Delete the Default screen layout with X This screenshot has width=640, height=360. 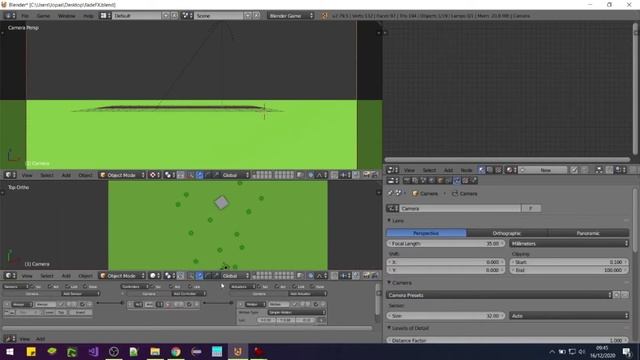[x=174, y=16]
